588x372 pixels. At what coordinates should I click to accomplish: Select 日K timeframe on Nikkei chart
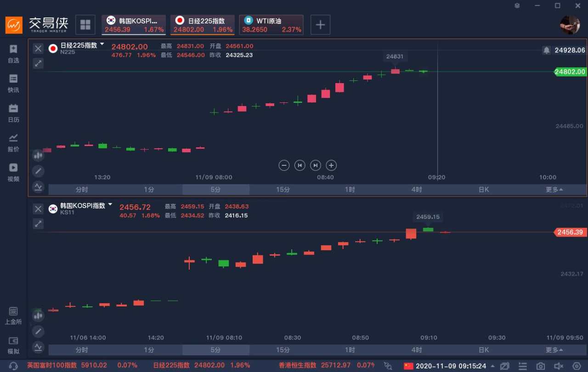484,190
